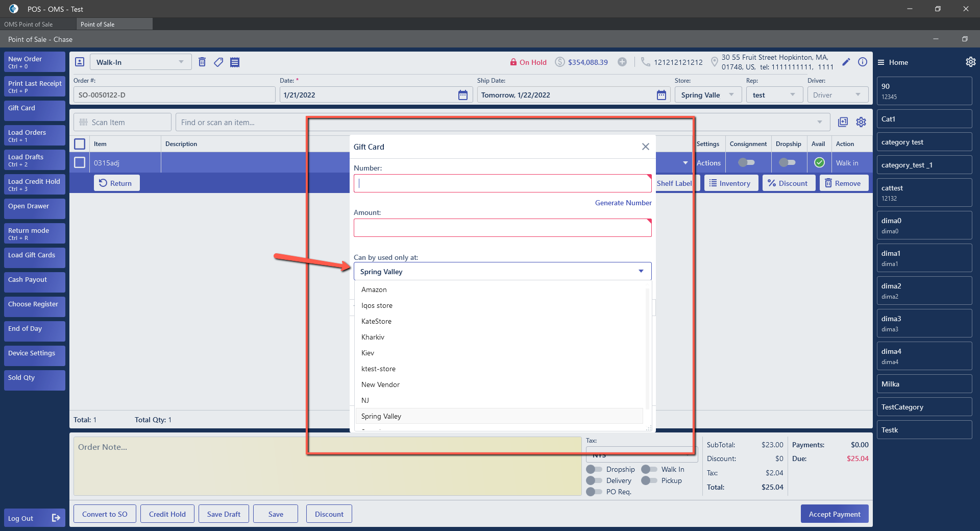Pick New Vendor in the store list

pos(499,384)
